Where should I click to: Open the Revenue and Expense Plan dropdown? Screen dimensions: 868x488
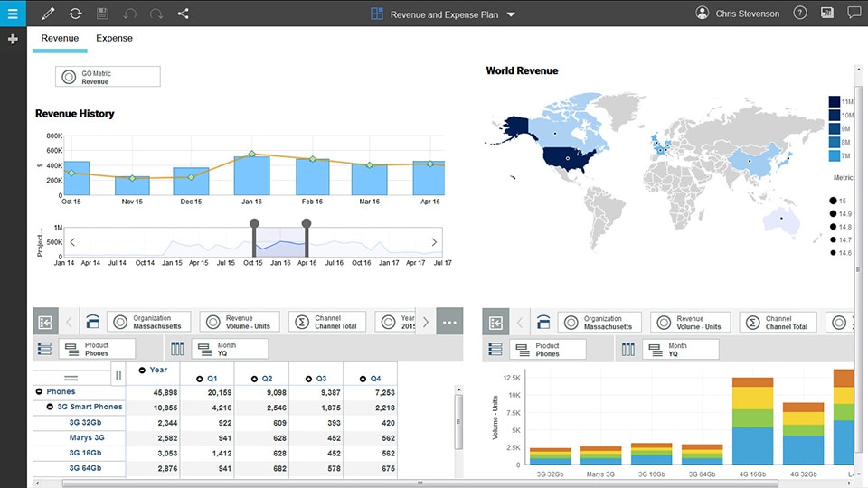[511, 14]
